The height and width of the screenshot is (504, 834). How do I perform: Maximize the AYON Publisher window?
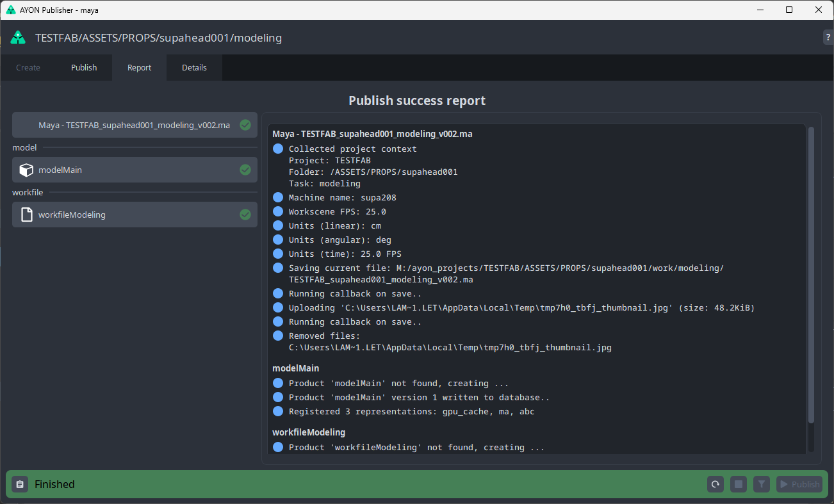[789, 10]
